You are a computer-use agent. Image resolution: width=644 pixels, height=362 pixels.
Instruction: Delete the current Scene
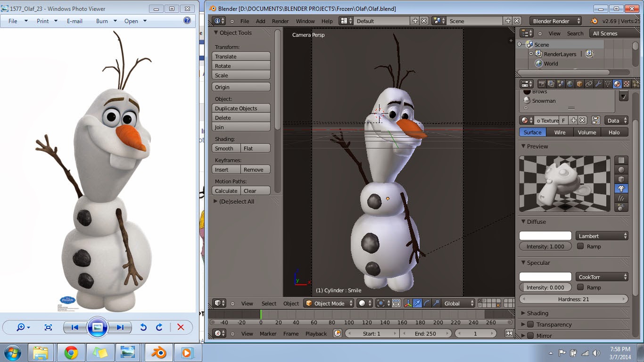point(517,21)
